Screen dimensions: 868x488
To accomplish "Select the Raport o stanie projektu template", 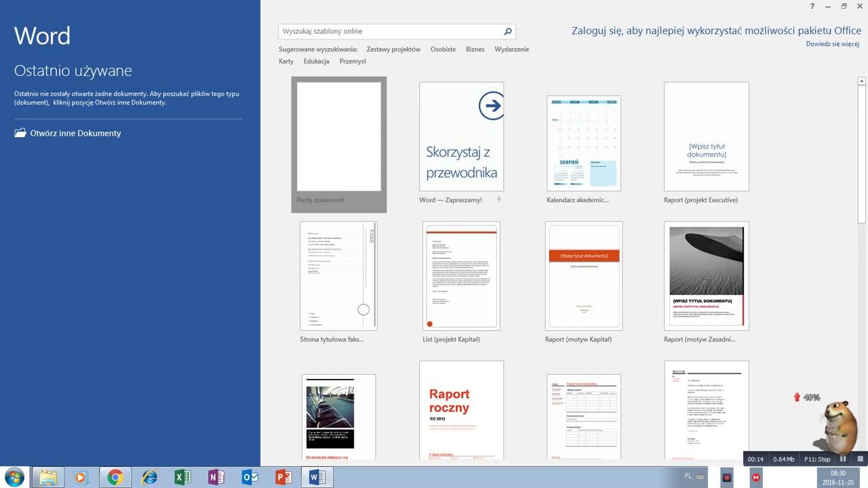I will (584, 417).
